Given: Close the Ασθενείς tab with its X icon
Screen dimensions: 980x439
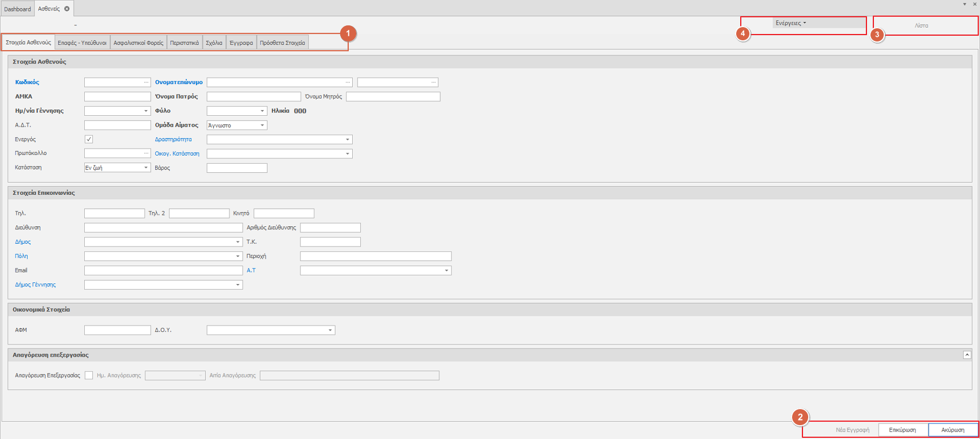Looking at the screenshot, I should click(x=67, y=9).
